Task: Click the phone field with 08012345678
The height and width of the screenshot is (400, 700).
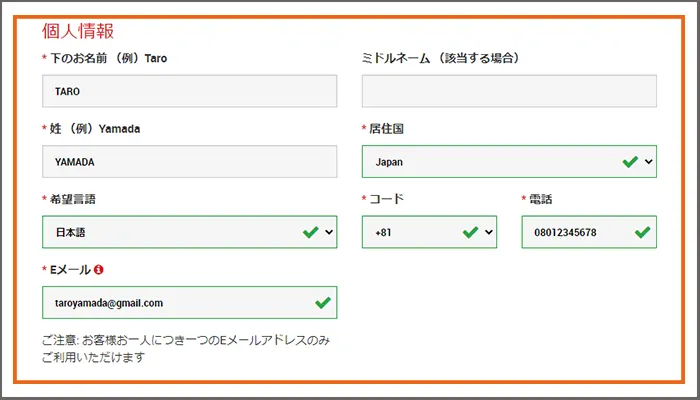Action: pos(589,232)
